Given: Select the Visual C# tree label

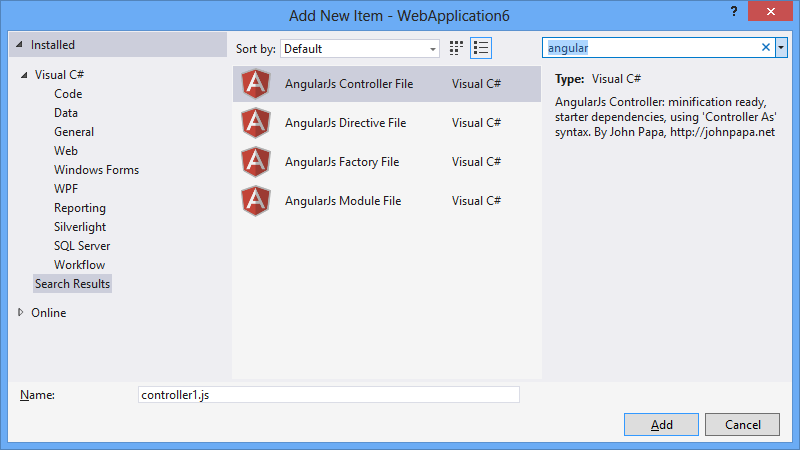Looking at the screenshot, I should coord(59,75).
